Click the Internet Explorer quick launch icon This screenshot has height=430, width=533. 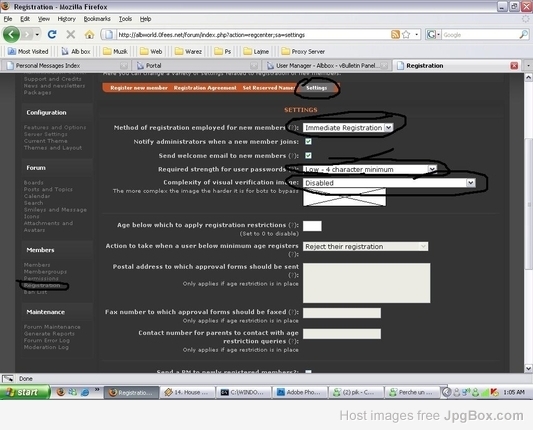(85, 392)
